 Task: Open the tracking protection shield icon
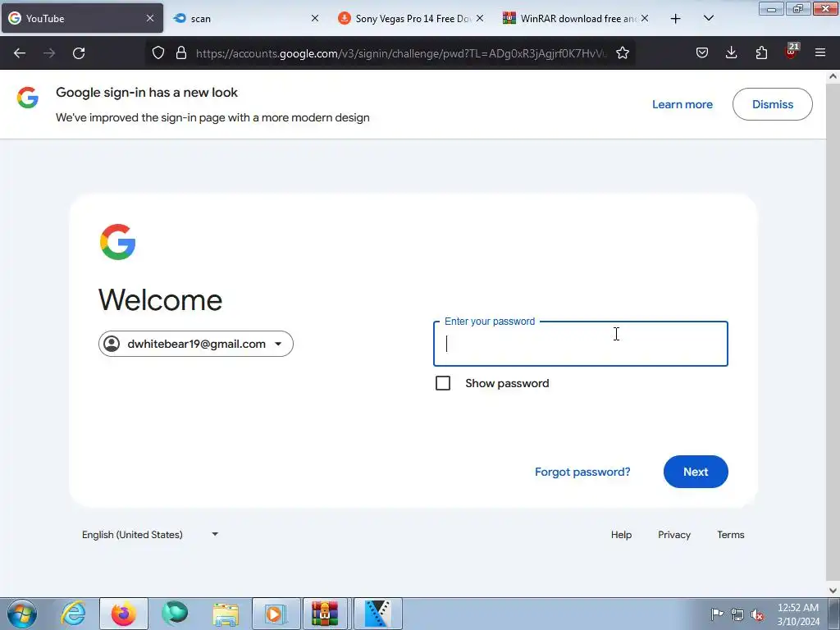pos(158,52)
